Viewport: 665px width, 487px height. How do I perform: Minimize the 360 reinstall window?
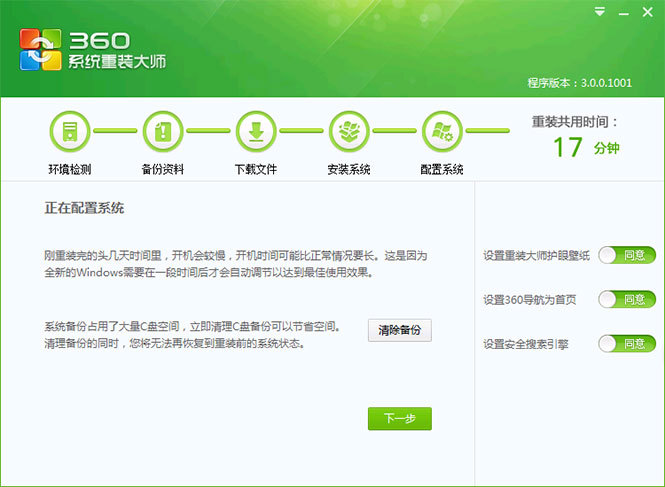pos(623,14)
